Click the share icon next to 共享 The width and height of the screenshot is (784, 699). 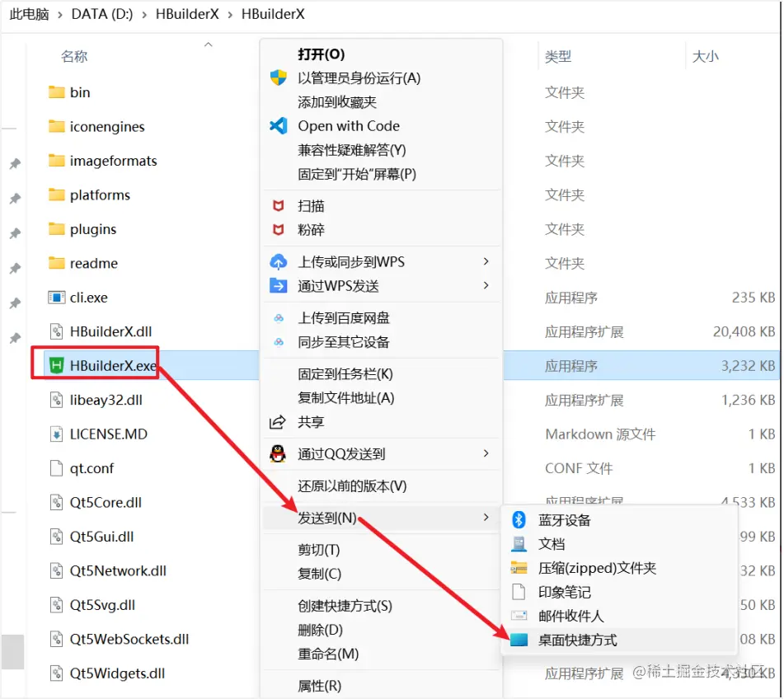[x=278, y=422]
